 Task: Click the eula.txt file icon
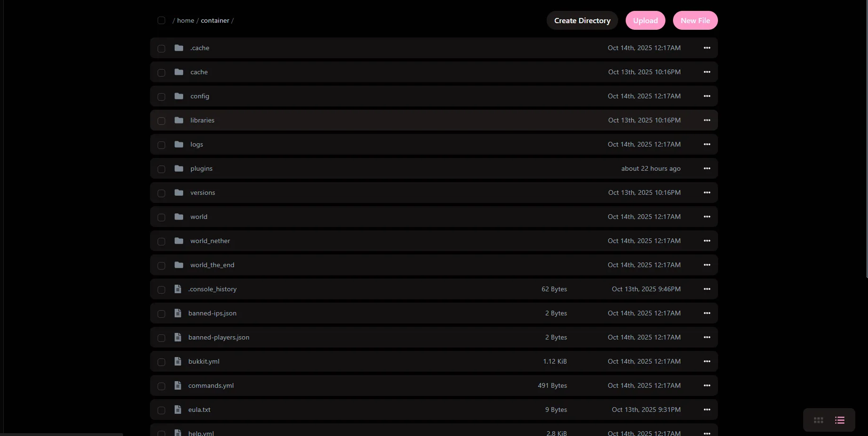click(x=177, y=410)
